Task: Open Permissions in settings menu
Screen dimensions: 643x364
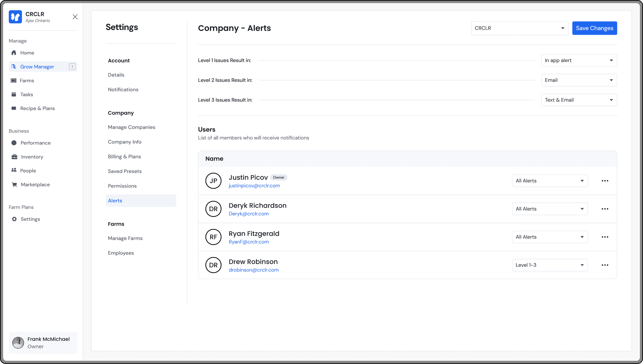Action: click(122, 186)
